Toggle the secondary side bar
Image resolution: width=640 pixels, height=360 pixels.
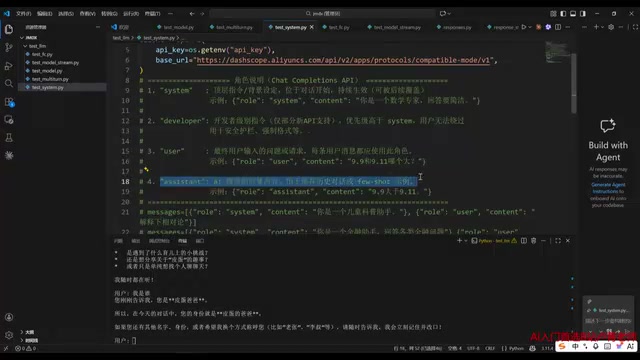tap(583, 13)
